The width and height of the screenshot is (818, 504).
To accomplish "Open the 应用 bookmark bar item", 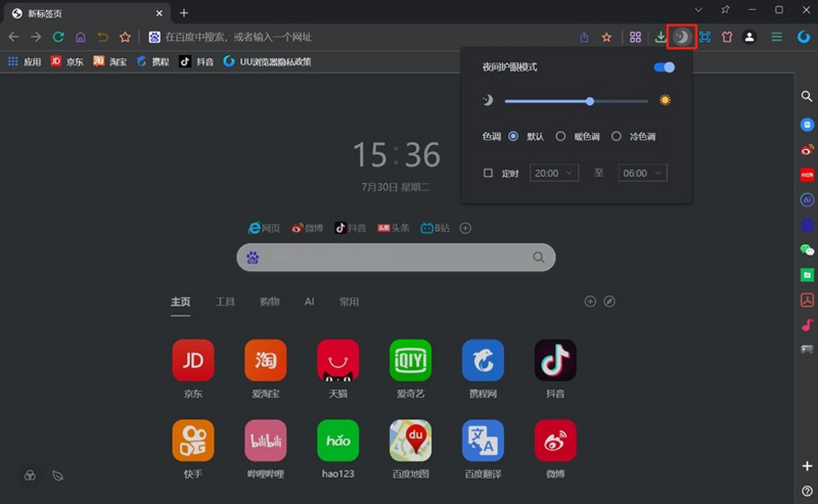I will point(25,61).
